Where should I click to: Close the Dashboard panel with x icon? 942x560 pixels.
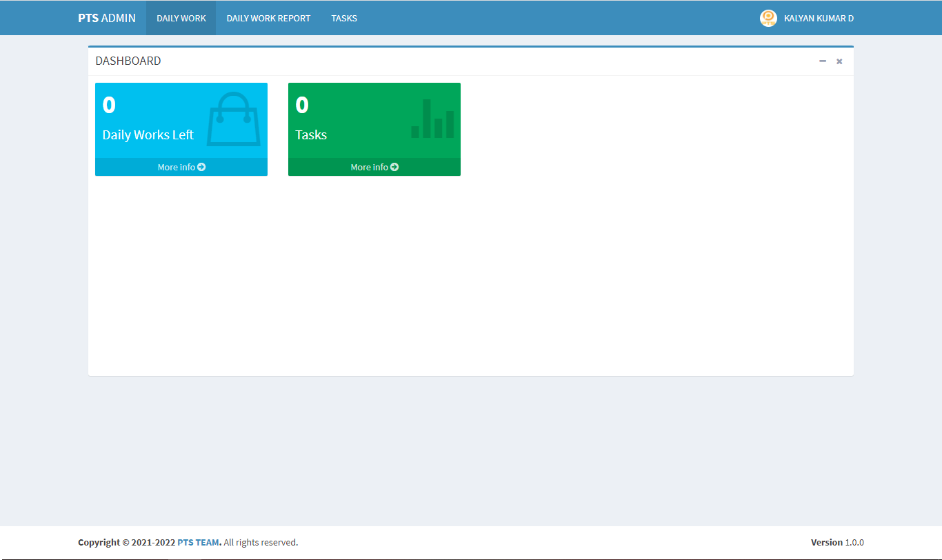click(839, 61)
